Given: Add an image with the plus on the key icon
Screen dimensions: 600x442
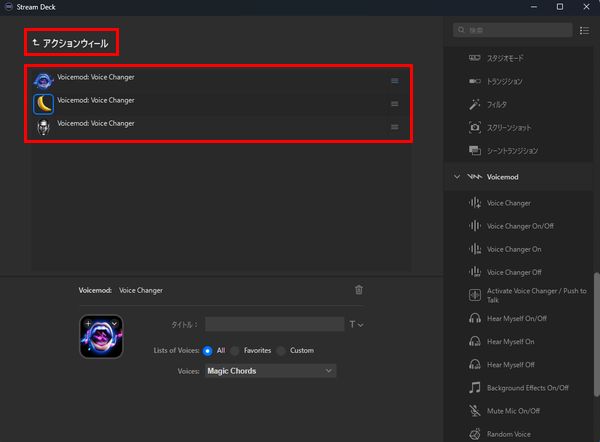Looking at the screenshot, I should (x=88, y=323).
